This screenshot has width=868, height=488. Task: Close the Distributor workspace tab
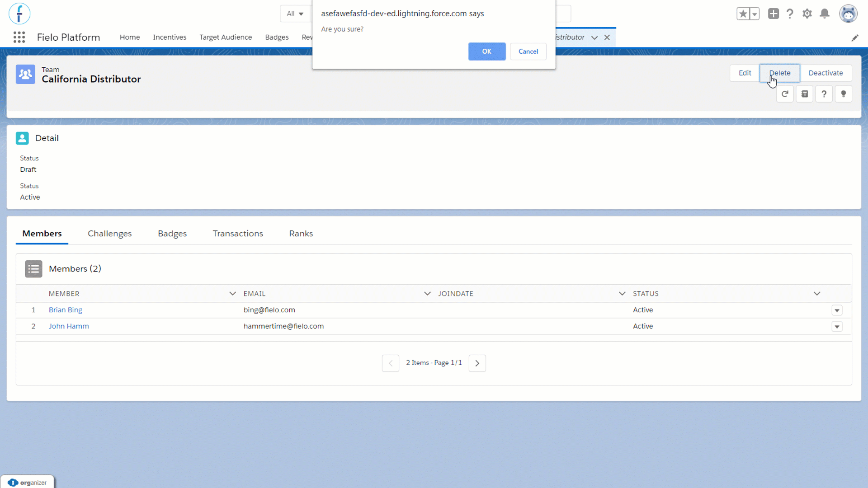[x=607, y=38]
